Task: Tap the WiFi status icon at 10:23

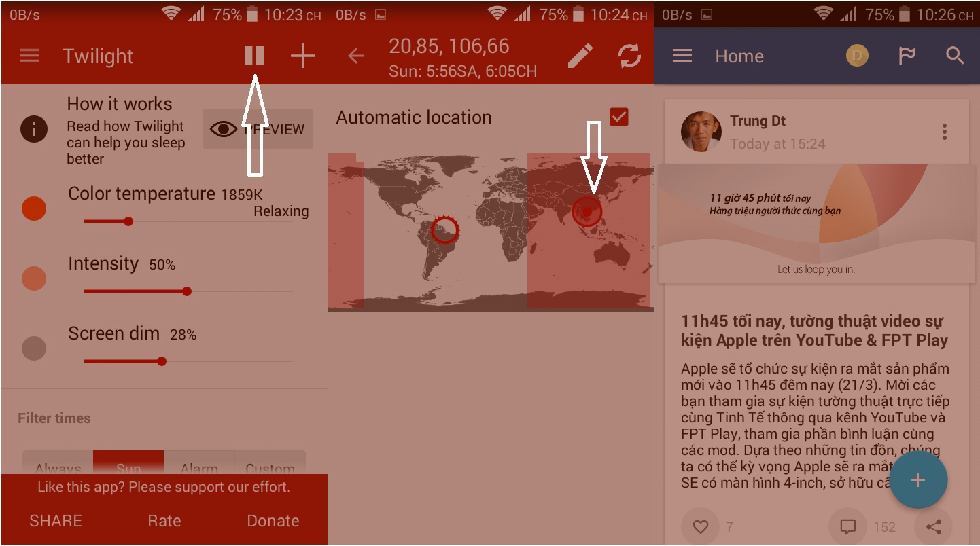Action: coord(171,14)
